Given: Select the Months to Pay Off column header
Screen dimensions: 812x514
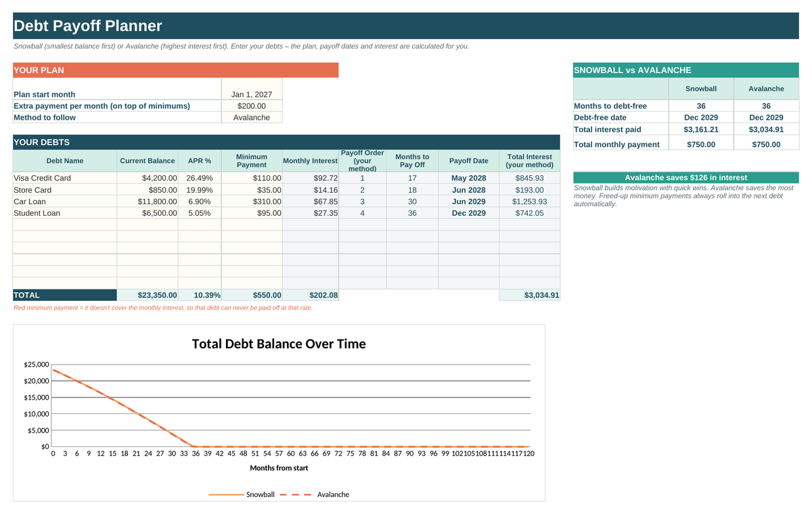Looking at the screenshot, I should [x=412, y=161].
